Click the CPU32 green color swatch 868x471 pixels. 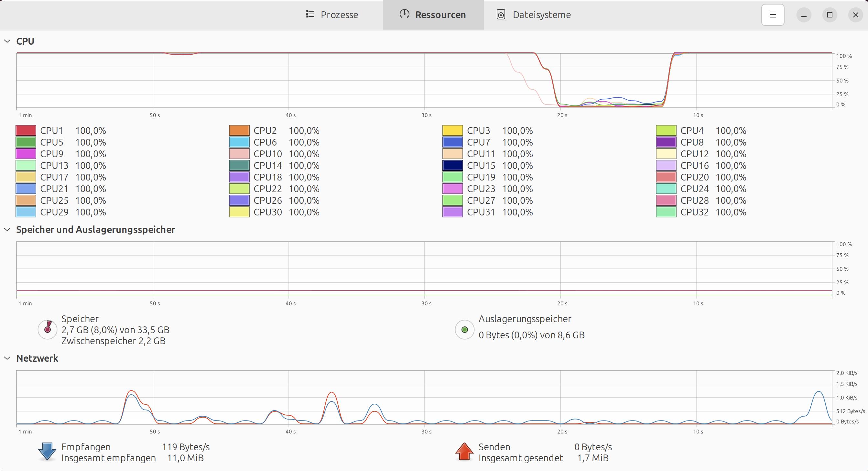click(666, 212)
